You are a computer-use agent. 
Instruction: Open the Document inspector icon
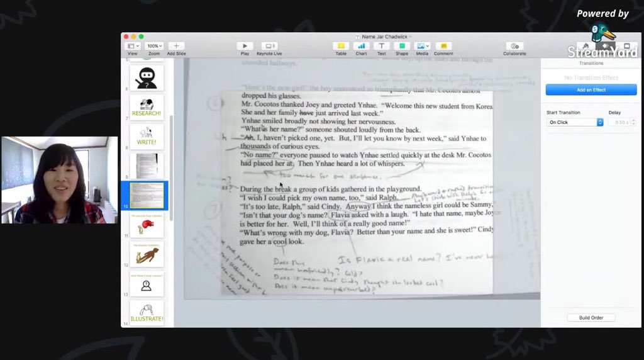[627, 46]
